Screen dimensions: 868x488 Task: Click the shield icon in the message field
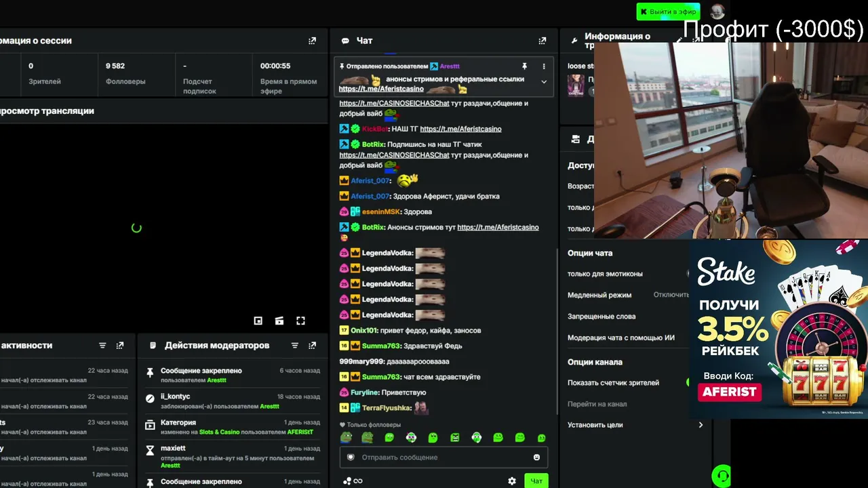click(x=351, y=457)
